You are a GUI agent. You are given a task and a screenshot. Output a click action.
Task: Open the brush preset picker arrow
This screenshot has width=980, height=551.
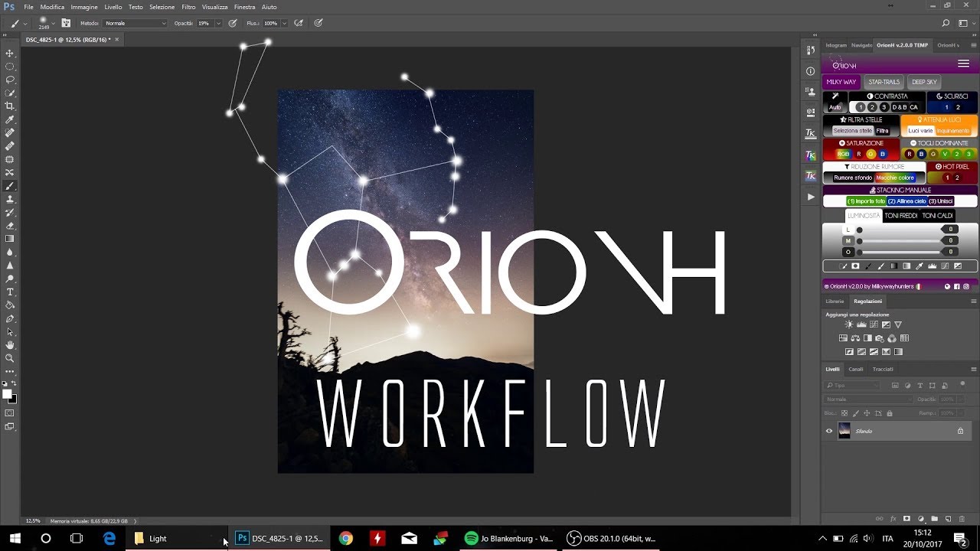point(54,24)
